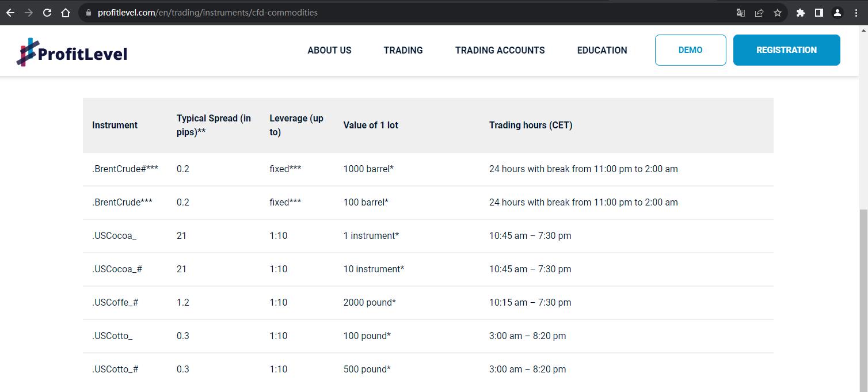Open the TRADING ACCOUNTS menu
This screenshot has height=392, width=868.
click(x=500, y=50)
